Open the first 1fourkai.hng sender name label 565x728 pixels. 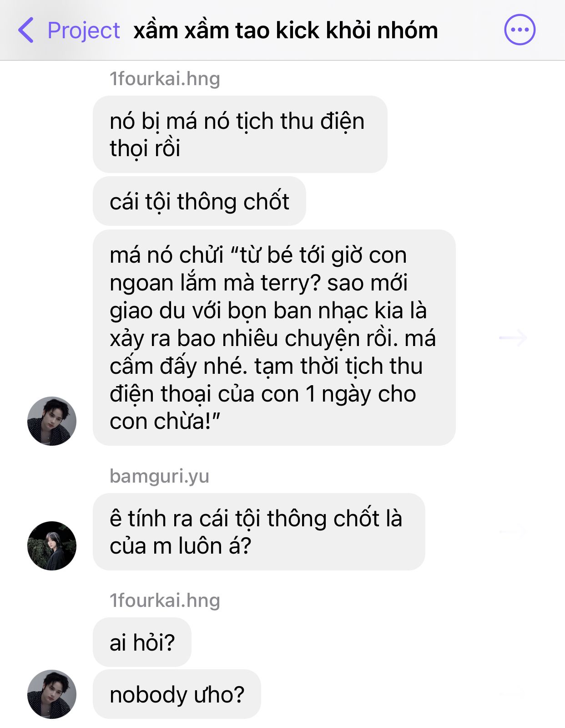click(165, 79)
